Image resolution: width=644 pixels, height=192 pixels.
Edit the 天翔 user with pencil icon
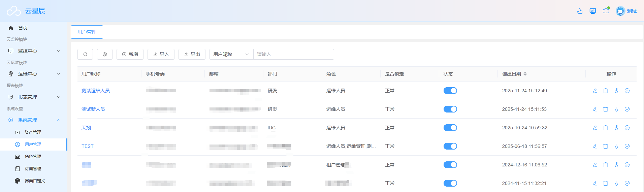pyautogui.click(x=595, y=128)
